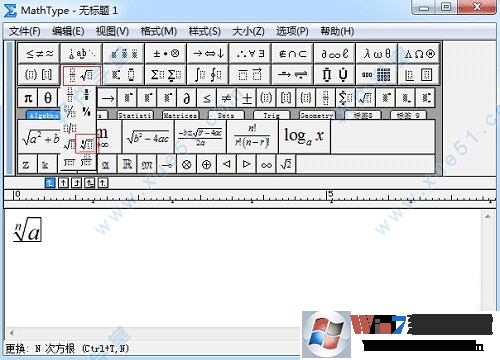The width and height of the screenshot is (500, 360).
Task: Insert the infinity symbol from the bottom symbol bar
Action: point(266,164)
